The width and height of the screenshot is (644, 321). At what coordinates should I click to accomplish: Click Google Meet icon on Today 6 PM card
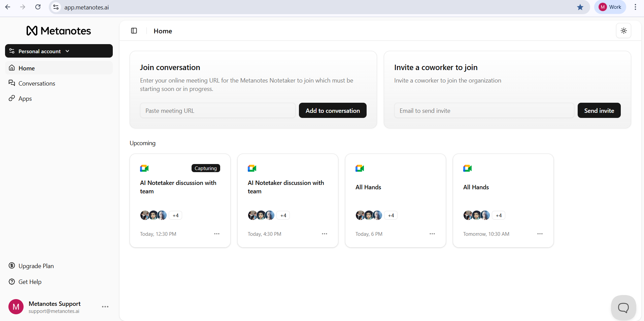tap(360, 168)
